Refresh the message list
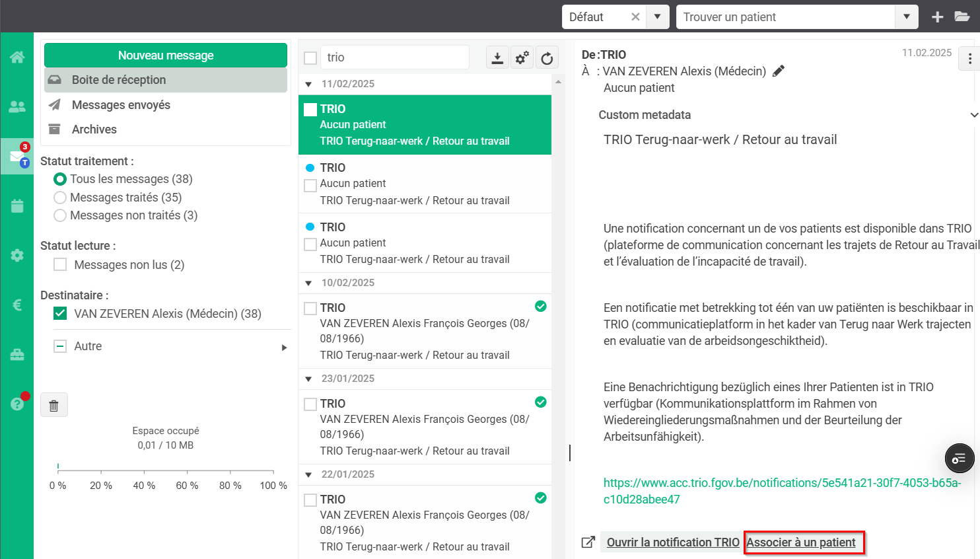The width and height of the screenshot is (980, 559). click(547, 58)
